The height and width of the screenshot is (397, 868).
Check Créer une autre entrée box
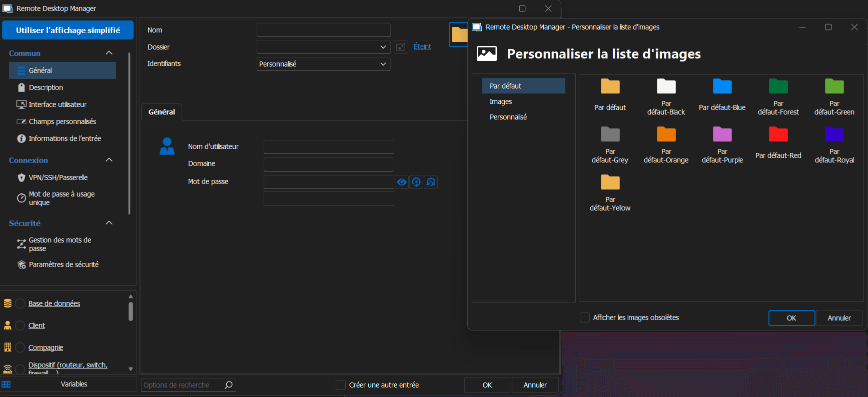341,385
